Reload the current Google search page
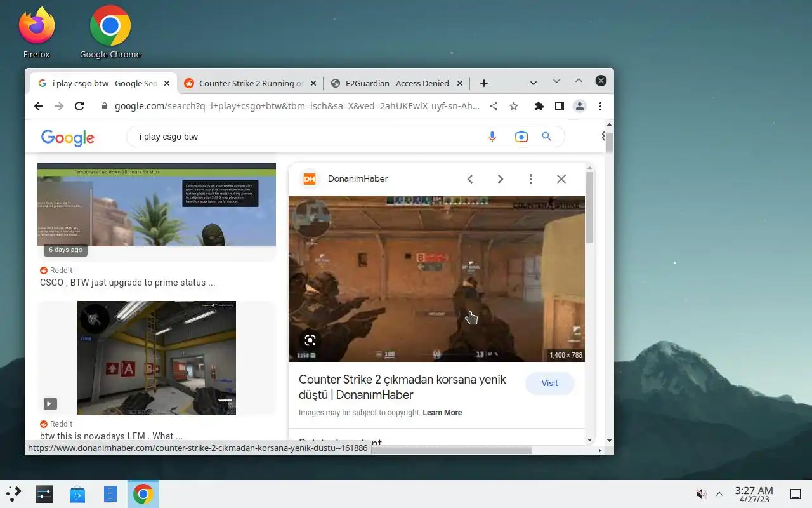812x508 pixels. pyautogui.click(x=79, y=106)
